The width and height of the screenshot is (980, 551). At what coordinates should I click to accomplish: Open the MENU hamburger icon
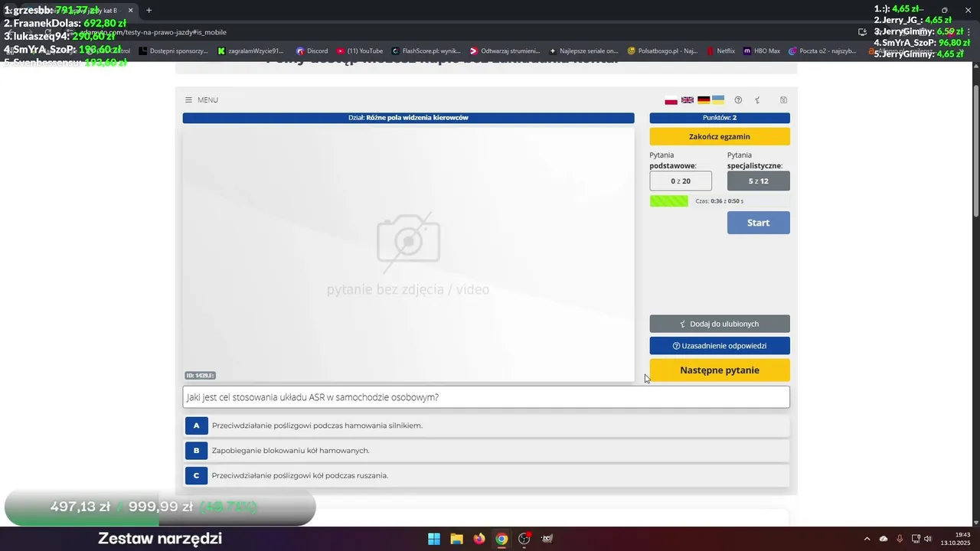tap(188, 100)
